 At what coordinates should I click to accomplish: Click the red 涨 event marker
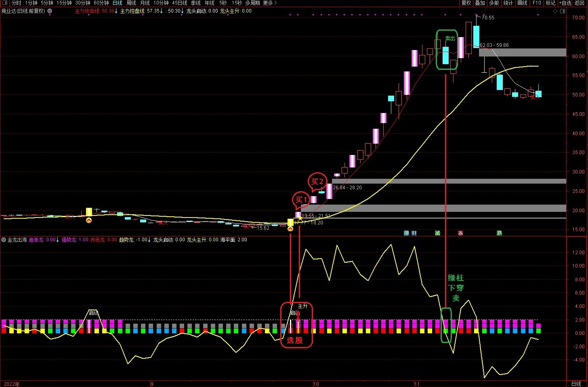tap(460, 233)
